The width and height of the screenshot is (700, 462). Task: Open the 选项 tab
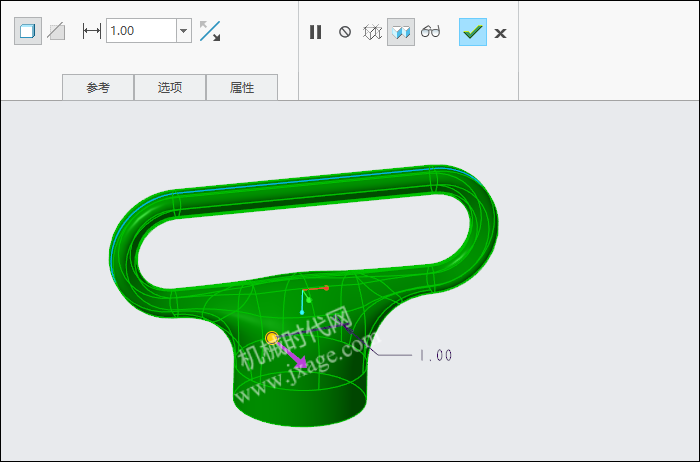(170, 87)
